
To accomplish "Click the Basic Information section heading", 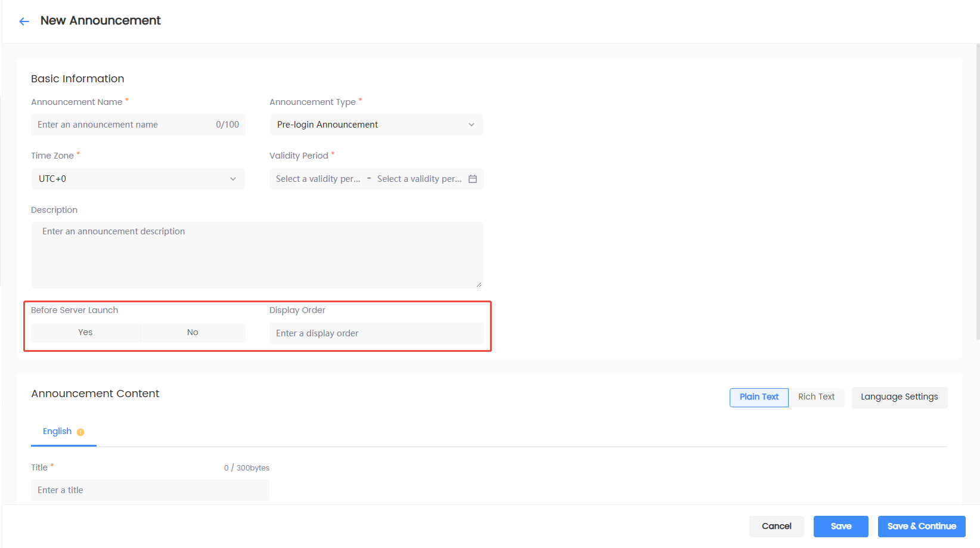I will pos(77,79).
